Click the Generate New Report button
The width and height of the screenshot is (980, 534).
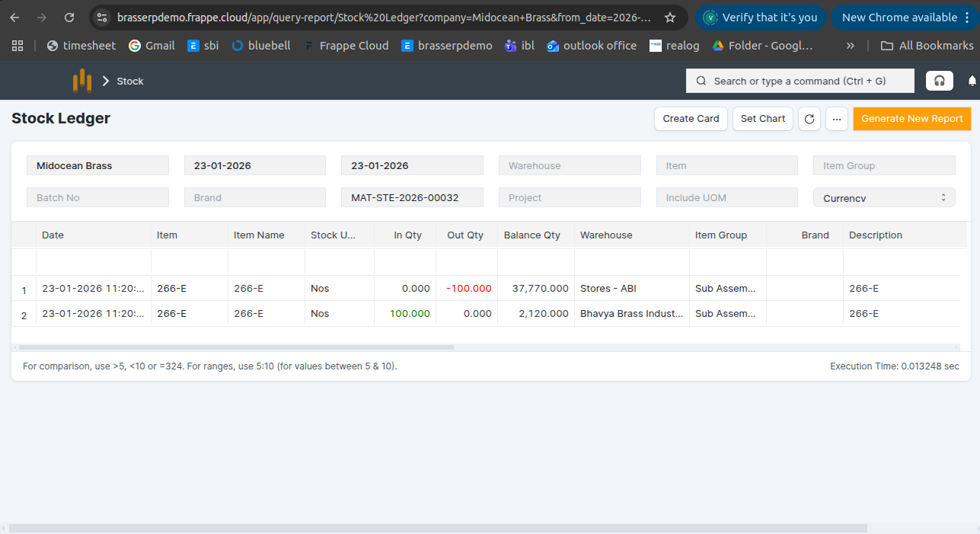coord(911,119)
